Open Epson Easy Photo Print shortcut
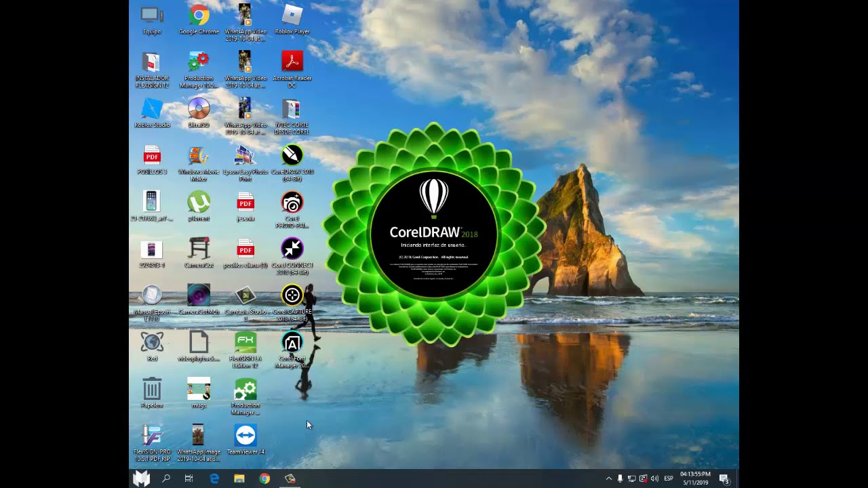 245,163
